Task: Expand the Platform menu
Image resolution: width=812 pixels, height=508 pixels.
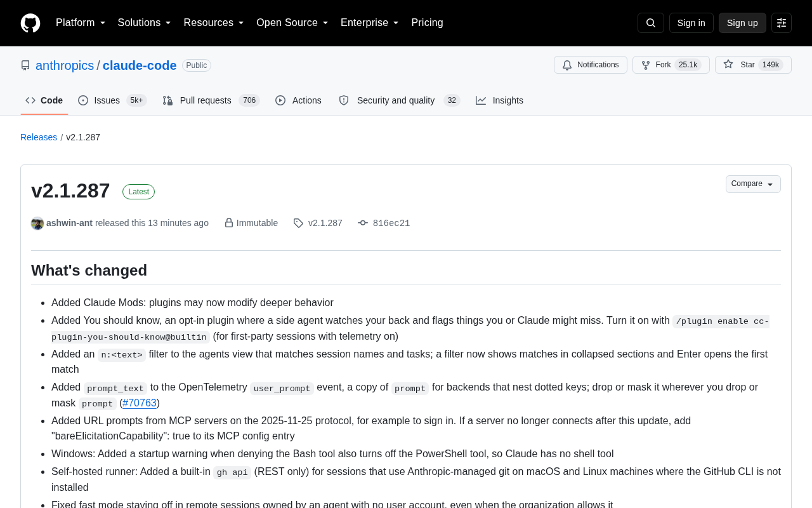Action: [x=81, y=23]
